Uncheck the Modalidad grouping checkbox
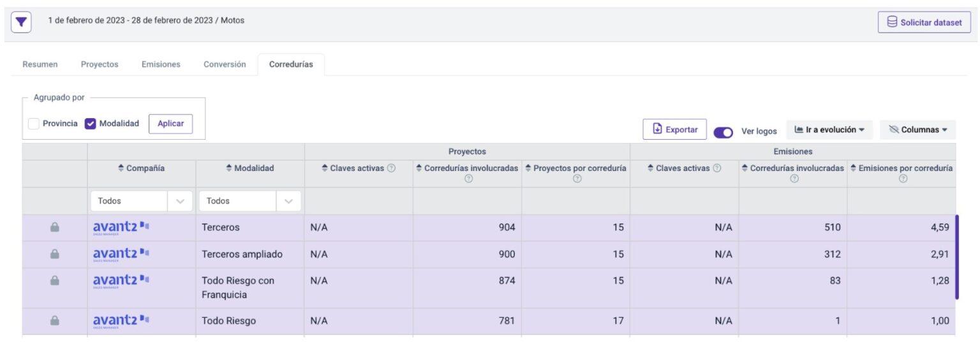This screenshot has width=980, height=342. point(91,124)
